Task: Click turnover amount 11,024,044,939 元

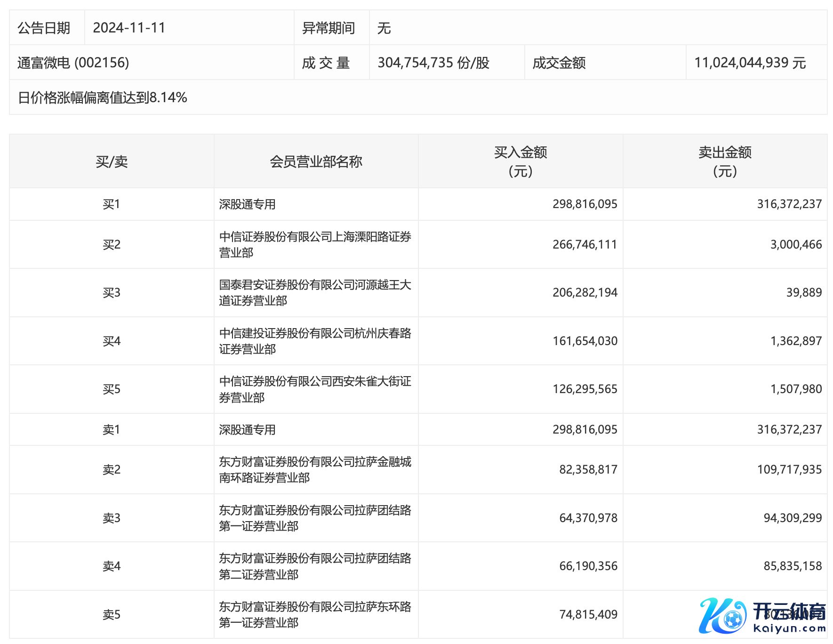Action: pos(750,63)
